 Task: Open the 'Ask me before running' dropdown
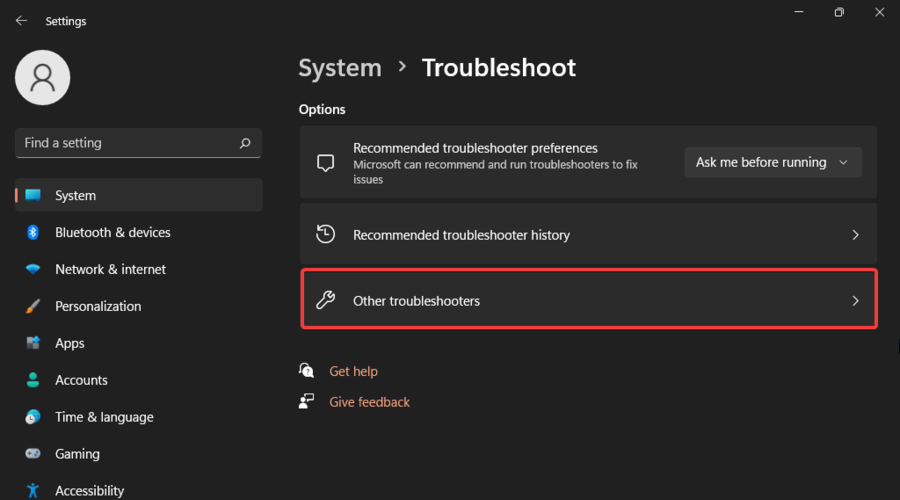click(x=772, y=162)
